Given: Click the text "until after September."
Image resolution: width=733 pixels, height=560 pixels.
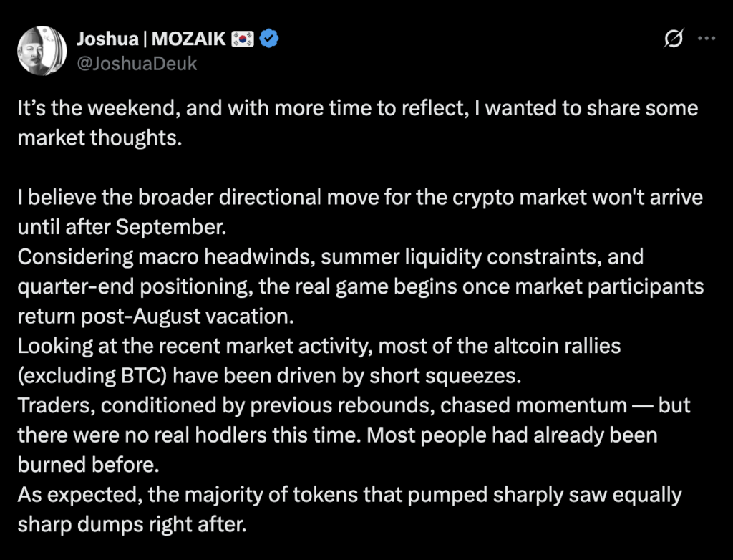Looking at the screenshot, I should (x=122, y=228).
